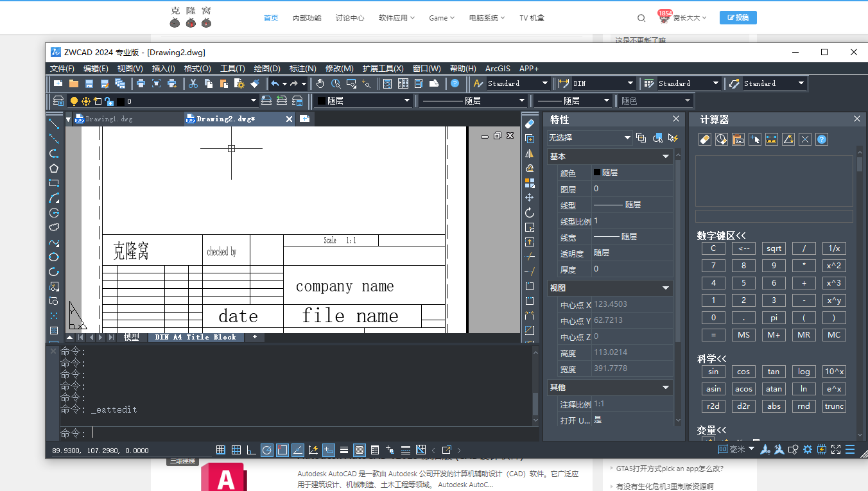Select the Polygon draw tool
Viewport: 868px width, 491px height.
(x=54, y=168)
